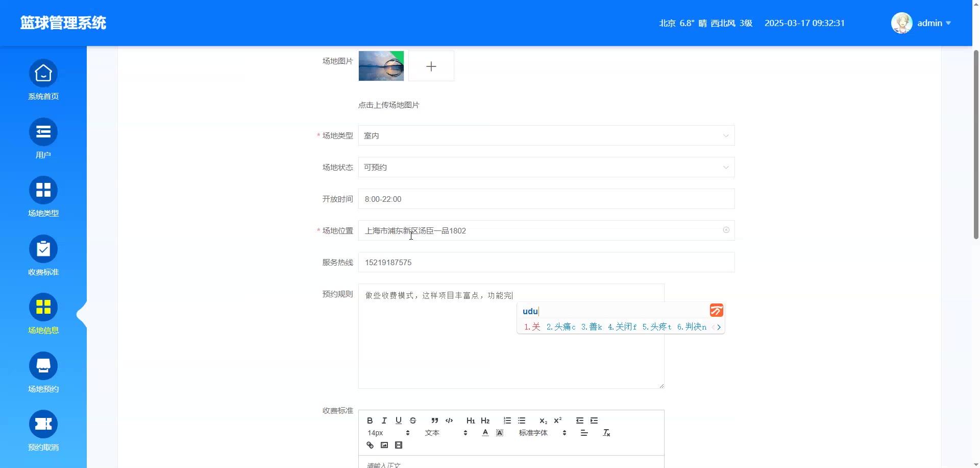Click the plus button to upload image
The width and height of the screenshot is (980, 468).
431,66
